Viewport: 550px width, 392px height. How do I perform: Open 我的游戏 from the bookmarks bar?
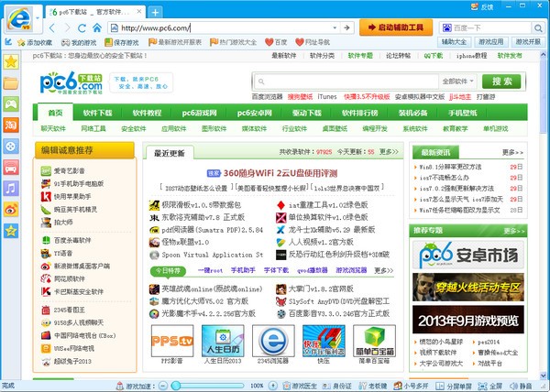point(79,42)
